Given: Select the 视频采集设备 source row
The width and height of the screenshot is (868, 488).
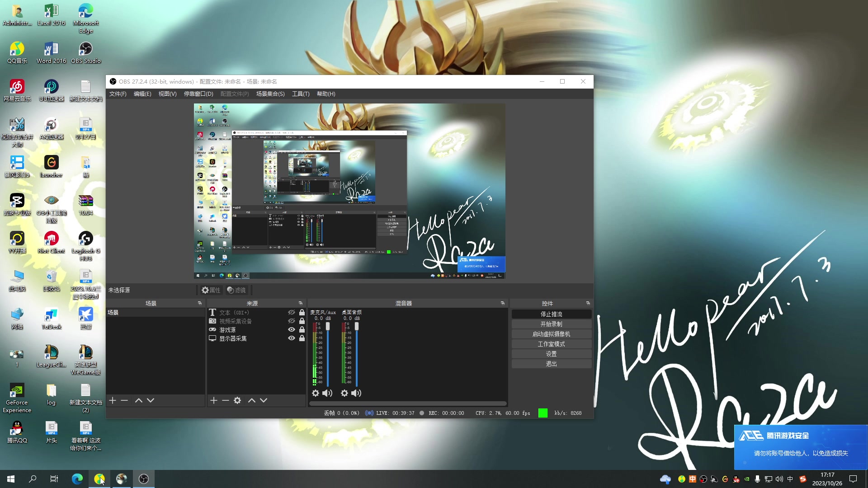Looking at the screenshot, I should coord(256,321).
